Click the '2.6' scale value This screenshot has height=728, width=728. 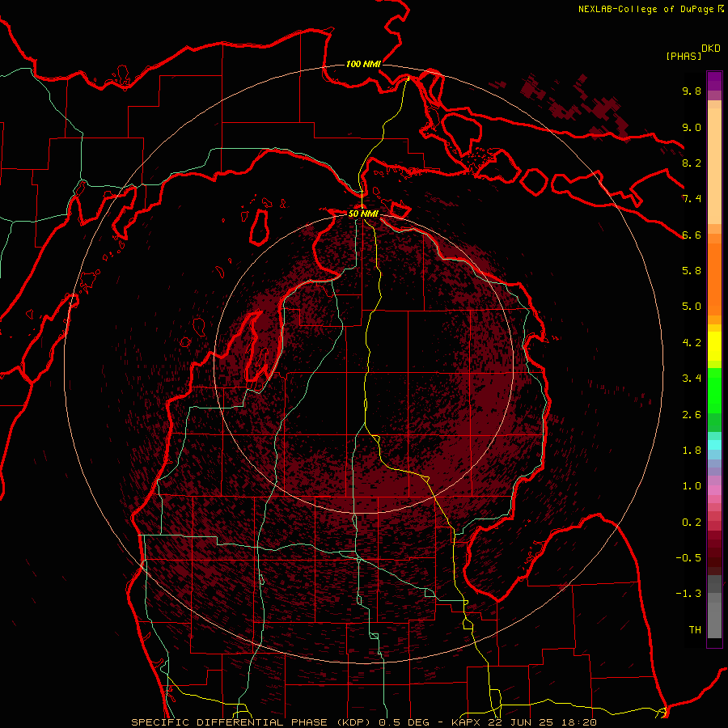[x=692, y=415]
